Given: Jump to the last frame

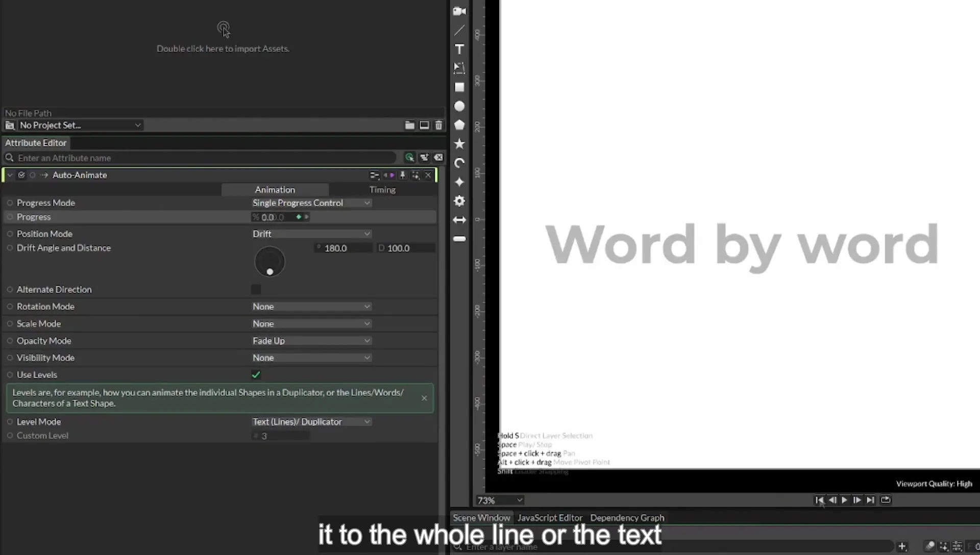Looking at the screenshot, I should [x=870, y=500].
